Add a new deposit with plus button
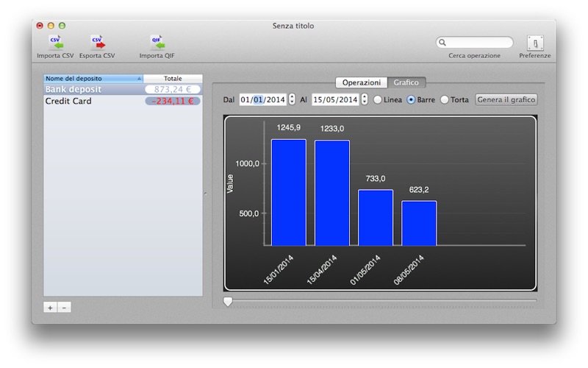 (x=50, y=308)
